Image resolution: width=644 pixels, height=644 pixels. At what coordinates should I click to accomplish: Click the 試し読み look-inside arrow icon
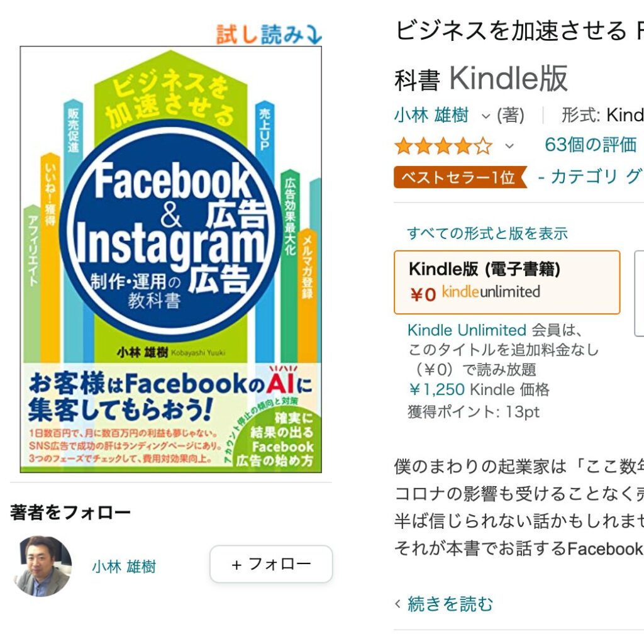coord(313,36)
